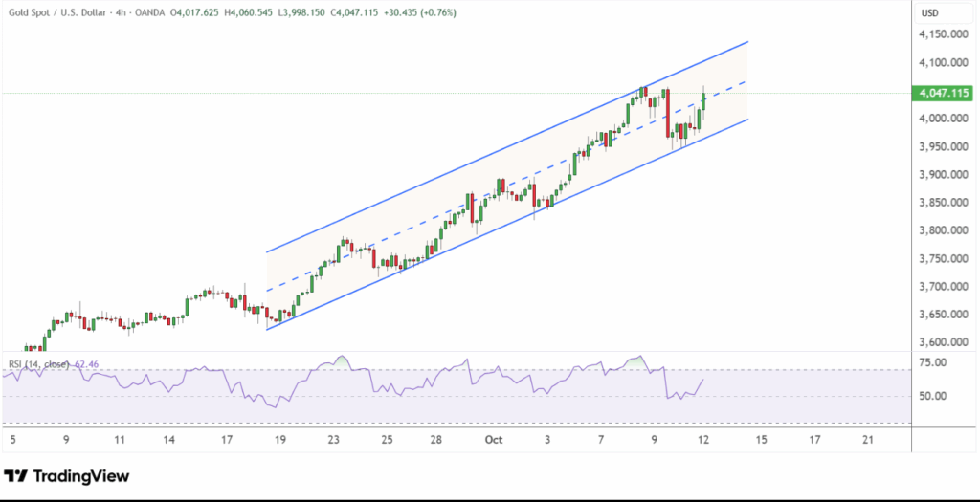Select the 23 date marker on time axis

pos(333,440)
